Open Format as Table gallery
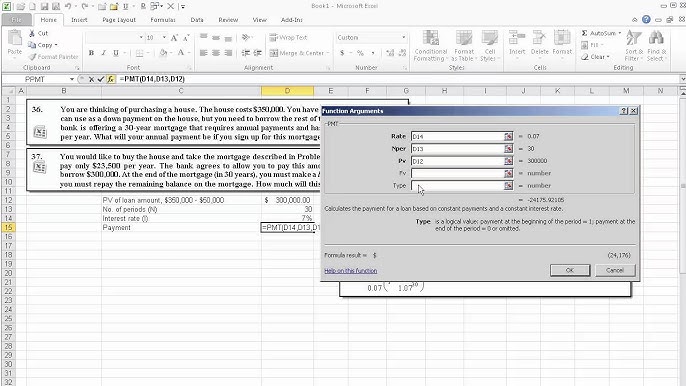 coord(464,46)
